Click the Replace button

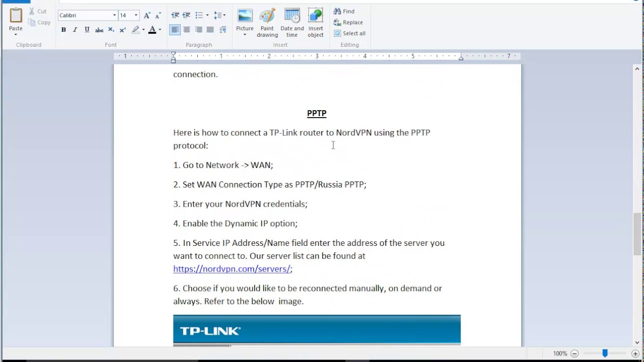pyautogui.click(x=348, y=22)
